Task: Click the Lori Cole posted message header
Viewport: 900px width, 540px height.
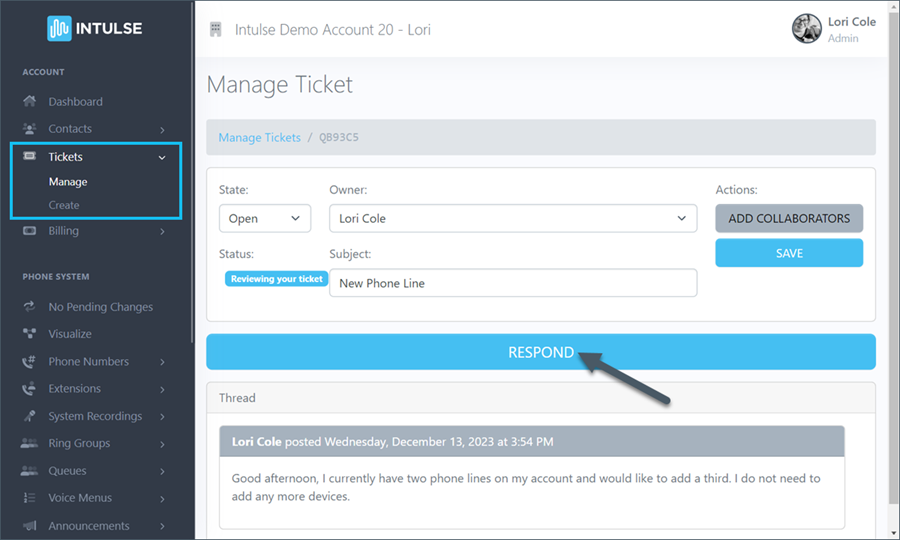Action: [x=532, y=441]
